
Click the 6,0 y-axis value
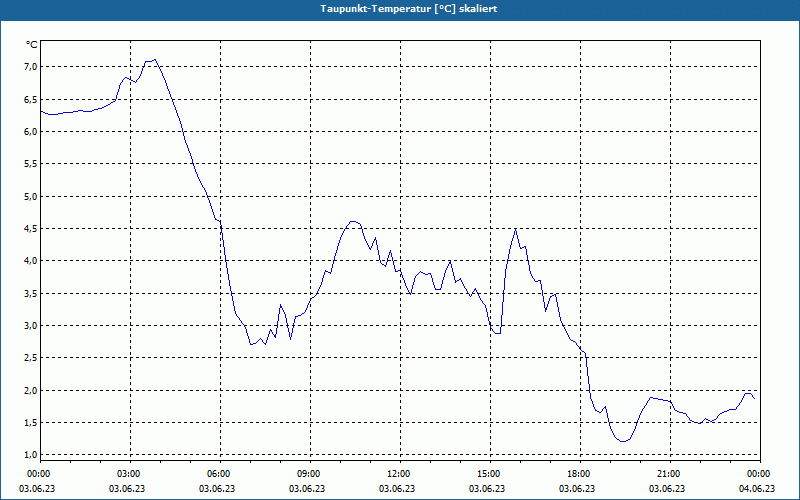click(31, 131)
